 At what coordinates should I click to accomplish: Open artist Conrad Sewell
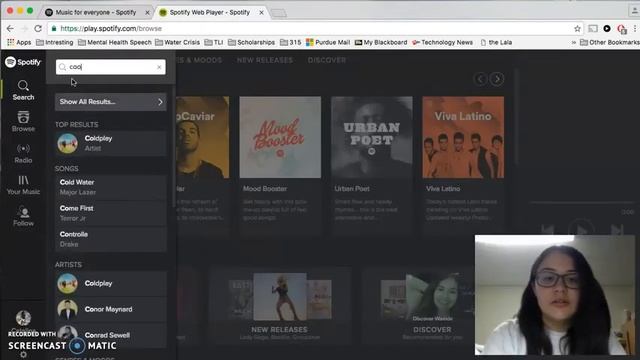point(111,335)
